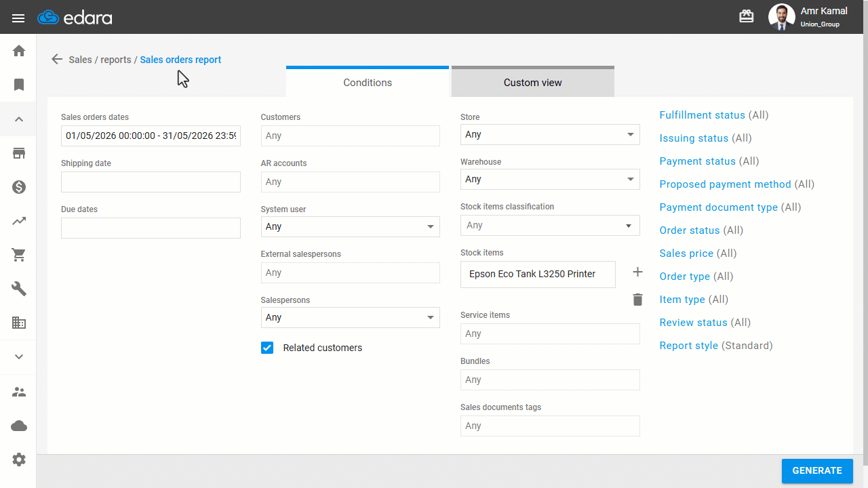The image size is (868, 488).
Task: Select the Conditions tab
Action: pos(368,82)
